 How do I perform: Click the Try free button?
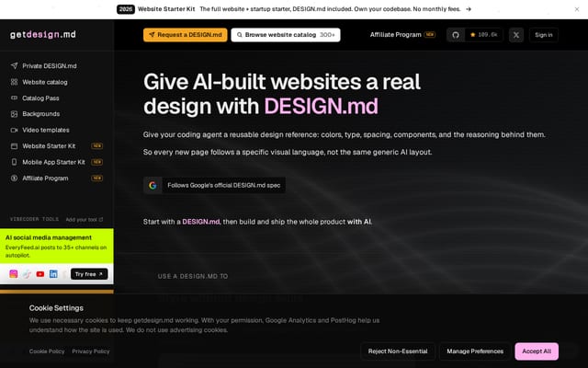click(89, 274)
